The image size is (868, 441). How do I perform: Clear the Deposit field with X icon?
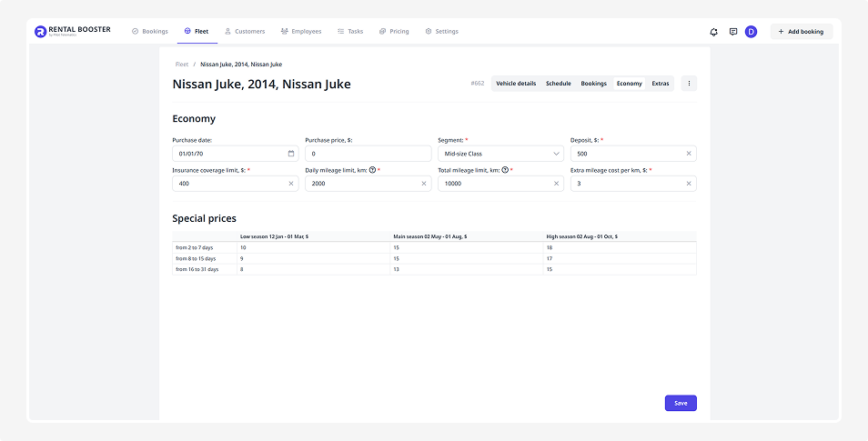pyautogui.click(x=689, y=154)
